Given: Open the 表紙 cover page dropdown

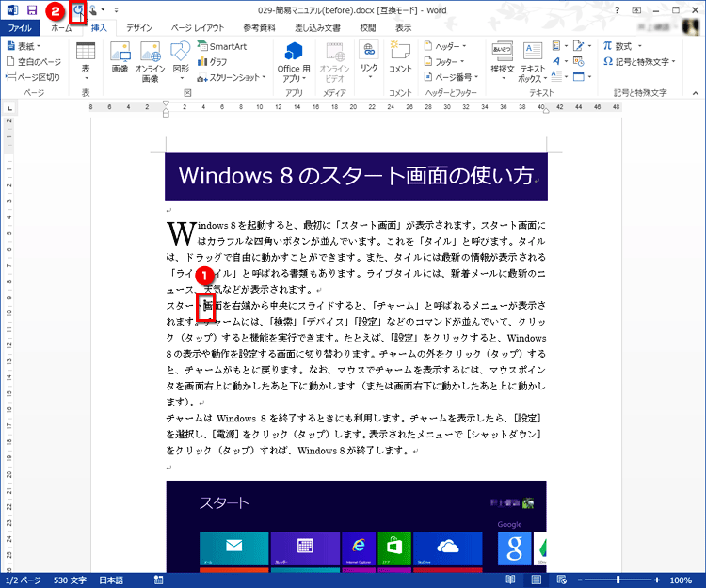Looking at the screenshot, I should click(24, 46).
